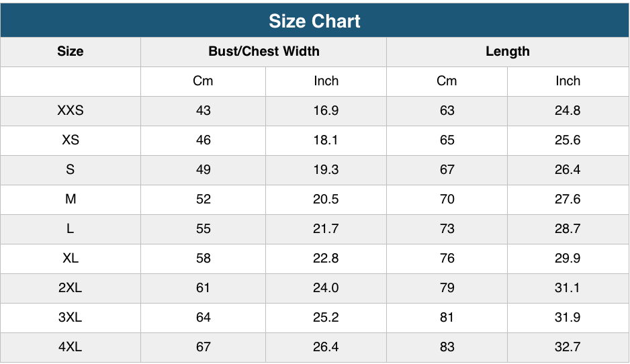Select the 29.9 inch length cell
Viewport: 630px width, 364px height.
click(x=568, y=259)
